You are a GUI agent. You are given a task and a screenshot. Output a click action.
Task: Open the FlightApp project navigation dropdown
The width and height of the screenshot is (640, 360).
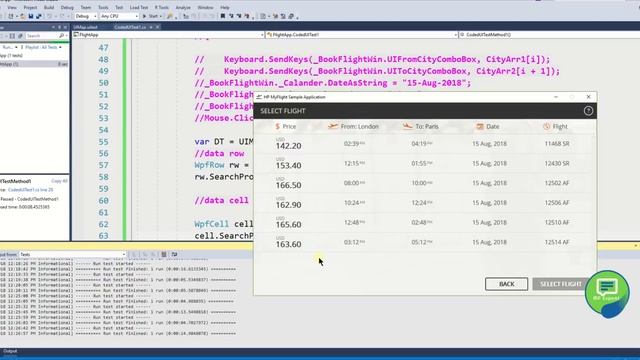169,35
